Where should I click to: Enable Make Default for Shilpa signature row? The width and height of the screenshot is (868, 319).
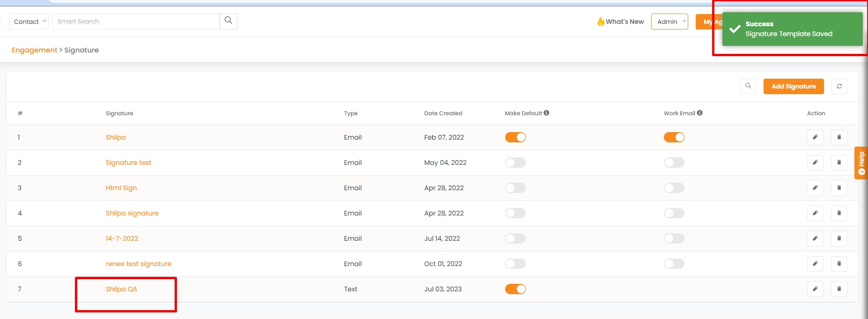pyautogui.click(x=515, y=213)
